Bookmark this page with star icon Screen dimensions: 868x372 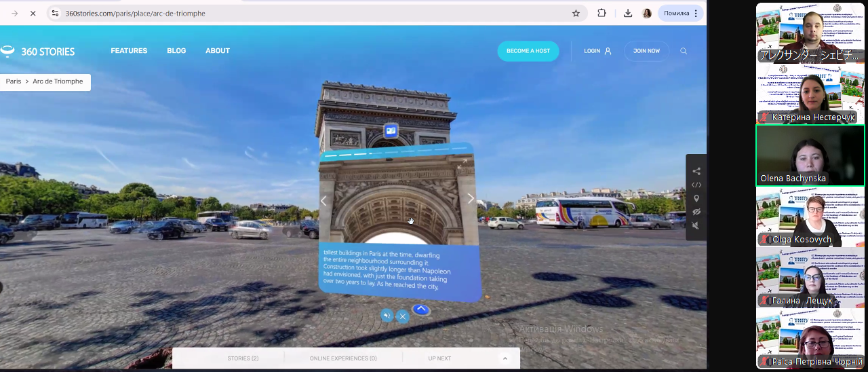click(x=576, y=13)
